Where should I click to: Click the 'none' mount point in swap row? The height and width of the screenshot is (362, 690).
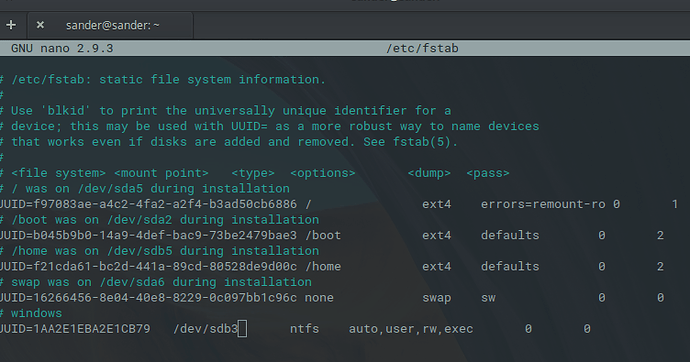[319, 298]
